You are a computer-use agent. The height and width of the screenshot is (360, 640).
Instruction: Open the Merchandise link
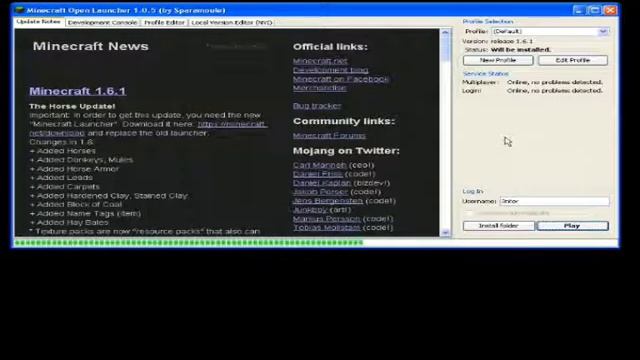(320, 88)
